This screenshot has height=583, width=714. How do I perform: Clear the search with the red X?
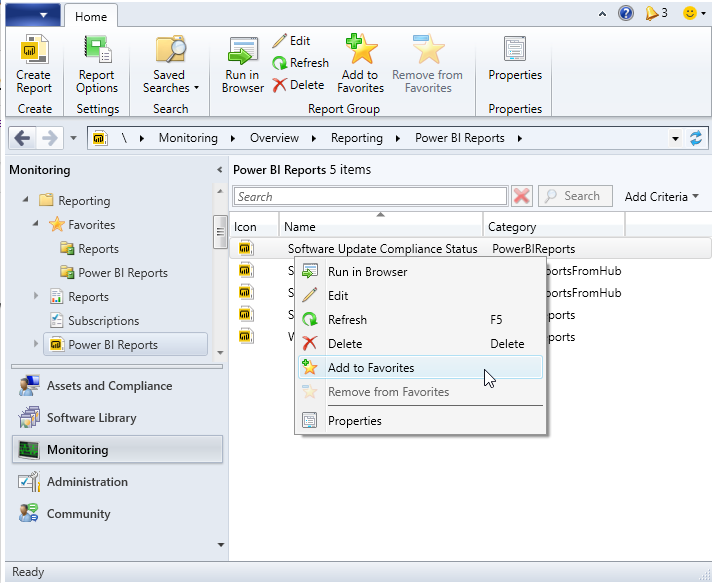pyautogui.click(x=521, y=196)
